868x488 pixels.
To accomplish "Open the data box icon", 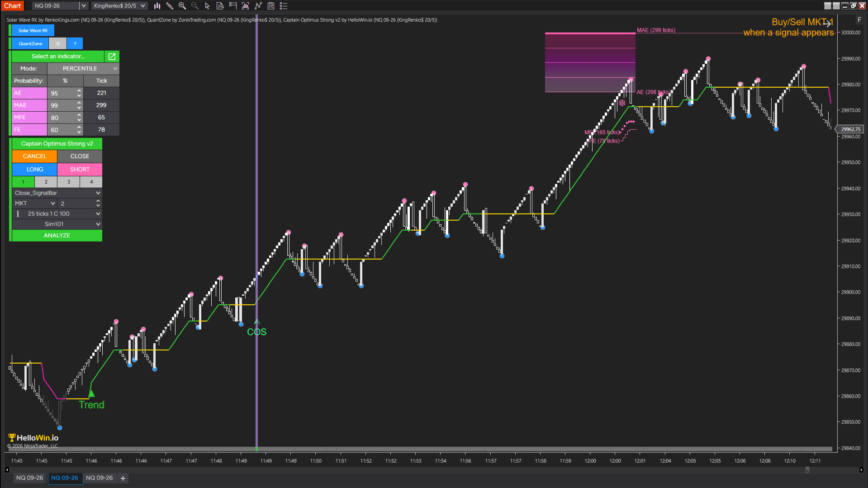I will [x=220, y=6].
